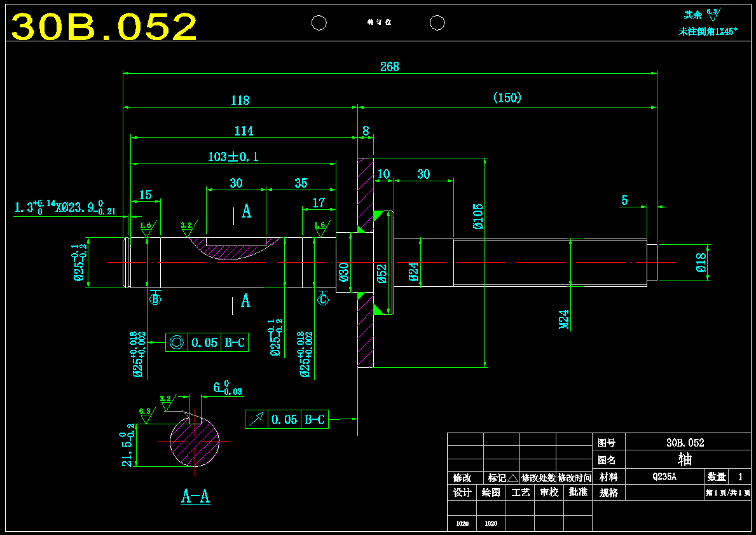
Task: Click the 8 flange thickness dimension
Action: click(366, 131)
